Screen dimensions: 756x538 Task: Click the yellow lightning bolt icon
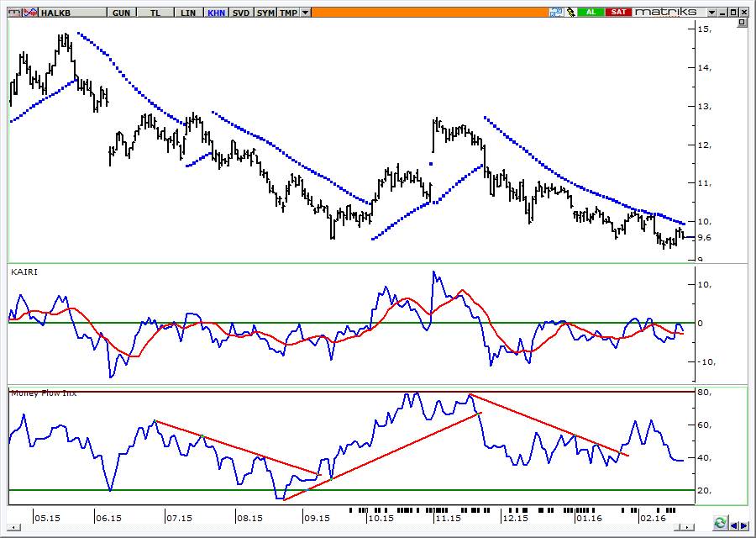(570, 12)
